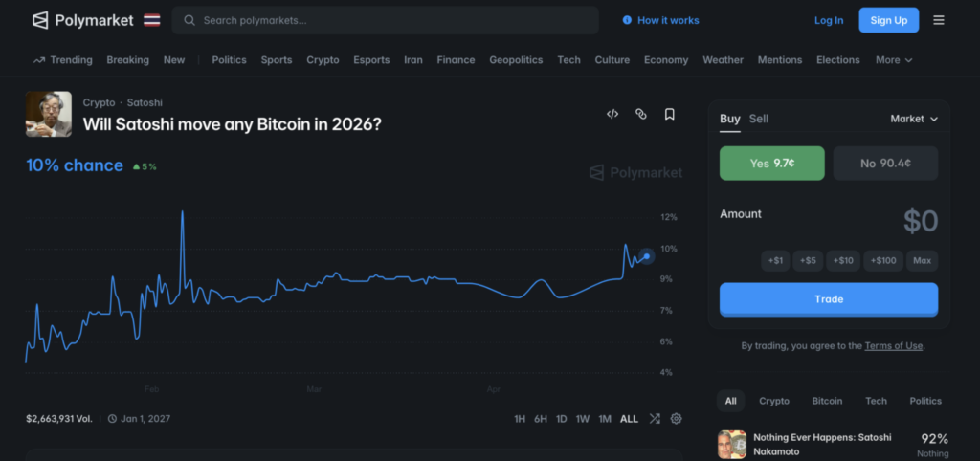This screenshot has width=980, height=461.
Task: Select the green Yes 9.7¢ option
Action: tap(771, 164)
